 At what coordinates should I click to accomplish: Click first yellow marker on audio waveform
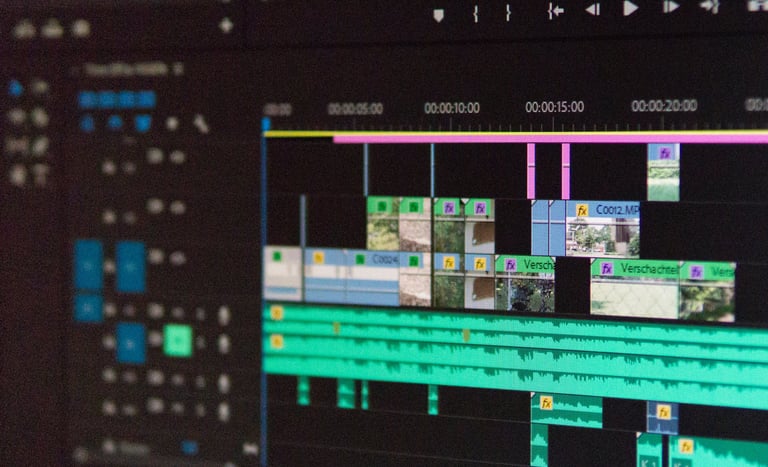336,328
